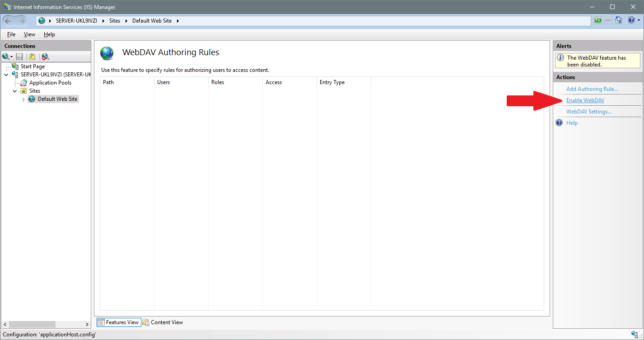Click the Back navigation arrow
This screenshot has width=644, height=340.
click(8, 21)
